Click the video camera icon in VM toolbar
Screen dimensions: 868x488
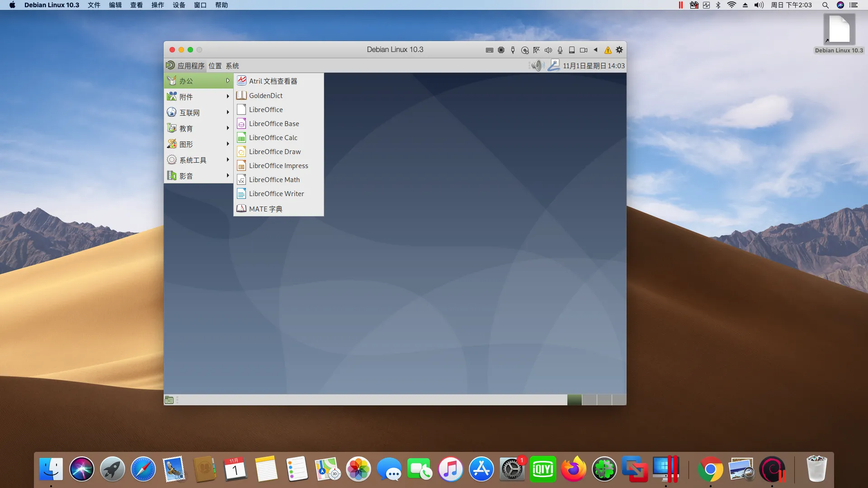(x=584, y=50)
